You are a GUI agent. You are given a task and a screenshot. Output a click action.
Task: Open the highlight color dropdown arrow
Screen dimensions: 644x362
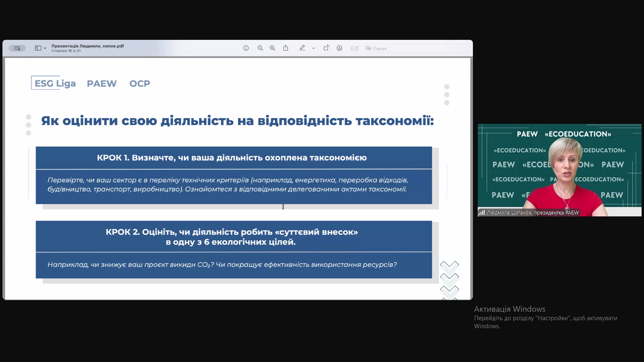coord(313,48)
